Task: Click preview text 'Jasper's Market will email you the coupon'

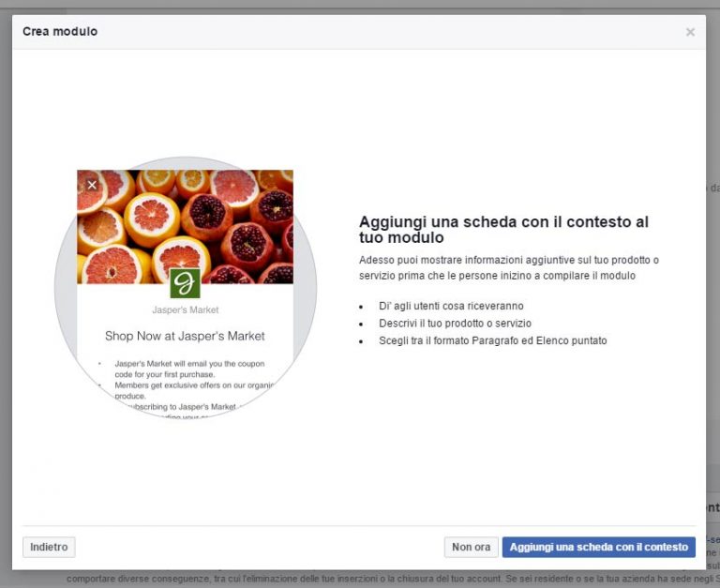Action: (x=189, y=369)
